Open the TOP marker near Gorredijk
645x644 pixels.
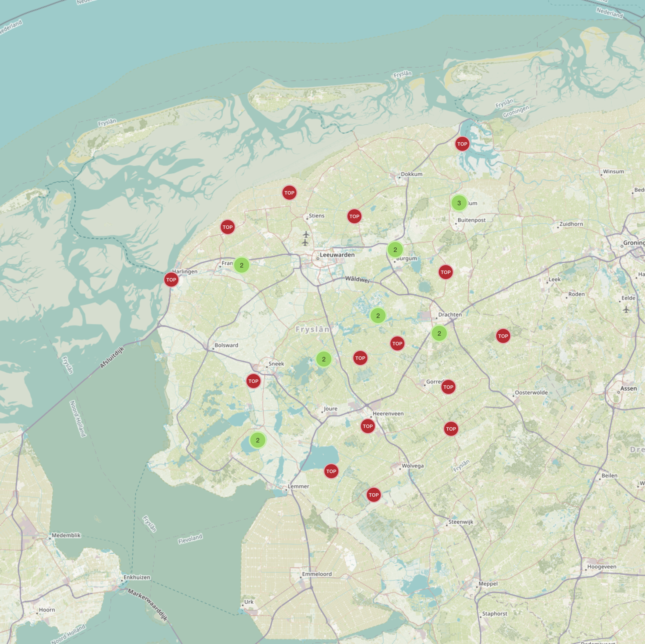point(448,387)
